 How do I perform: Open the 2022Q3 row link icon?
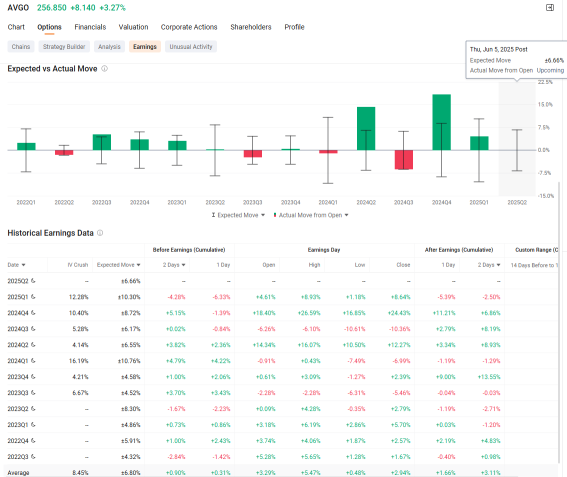[33, 456]
